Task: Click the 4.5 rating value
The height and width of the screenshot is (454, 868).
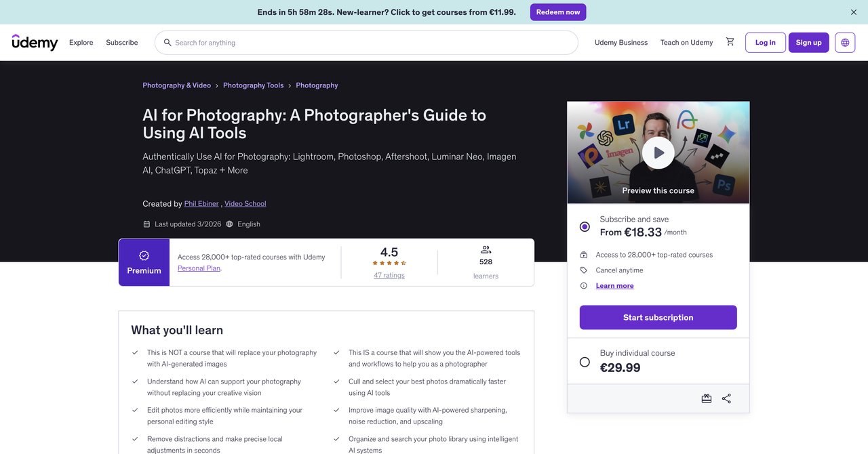Action: click(x=389, y=252)
